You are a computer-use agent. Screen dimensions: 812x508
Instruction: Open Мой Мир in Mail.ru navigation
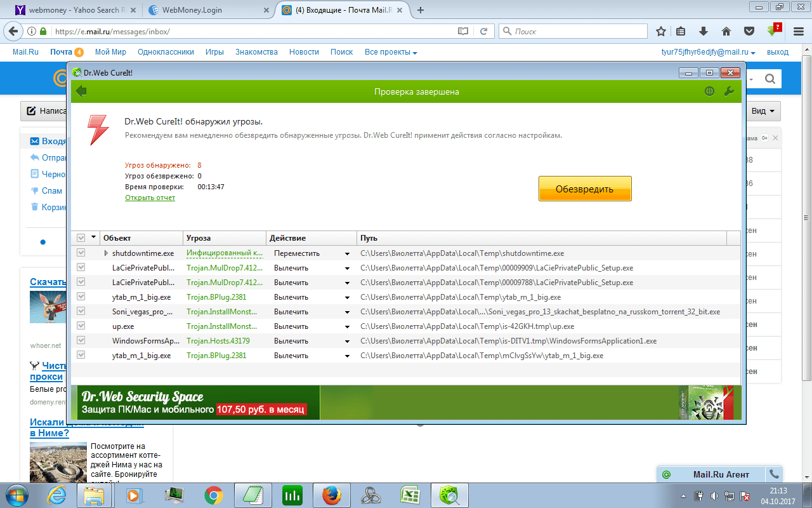click(x=110, y=52)
